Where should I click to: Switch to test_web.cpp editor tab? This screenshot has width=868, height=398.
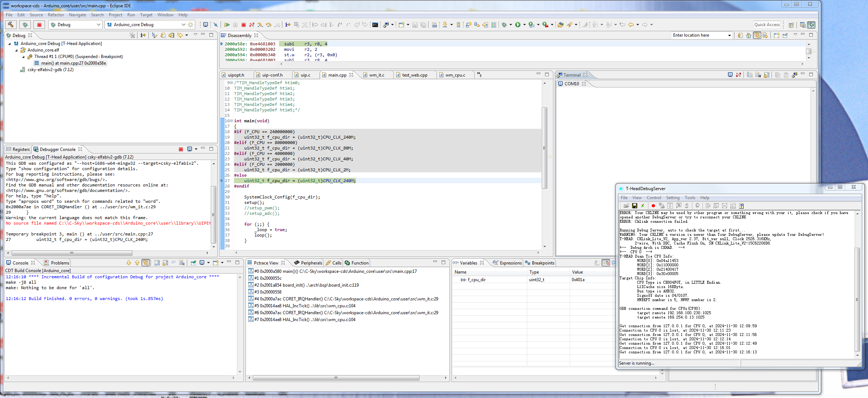point(414,75)
